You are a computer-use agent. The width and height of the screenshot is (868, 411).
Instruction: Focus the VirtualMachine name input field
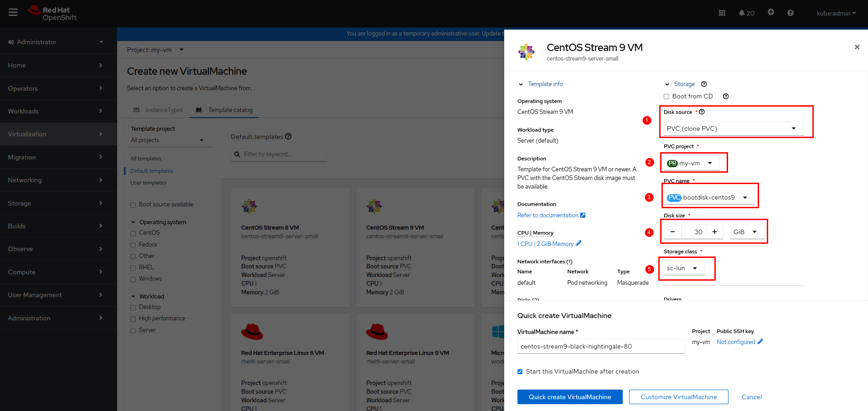tap(601, 346)
